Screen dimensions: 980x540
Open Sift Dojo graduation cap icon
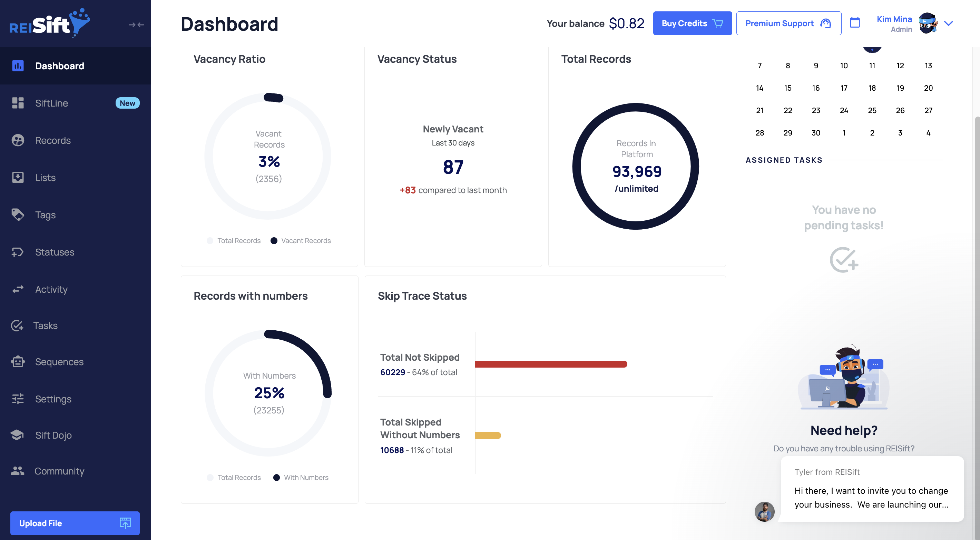18,435
